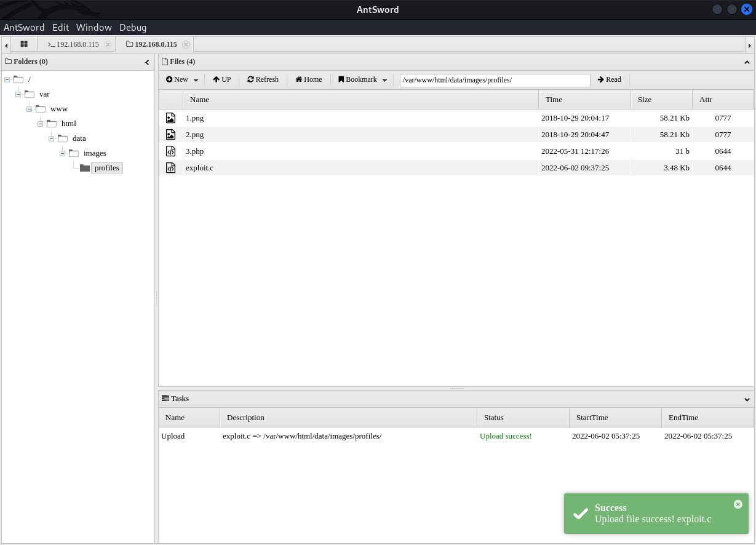The width and height of the screenshot is (756, 545).
Task: Select file name 3.php
Action: (194, 151)
